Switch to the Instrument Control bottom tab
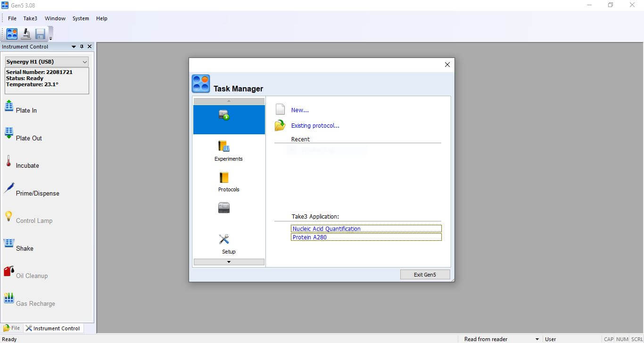The height and width of the screenshot is (343, 644). click(x=53, y=328)
